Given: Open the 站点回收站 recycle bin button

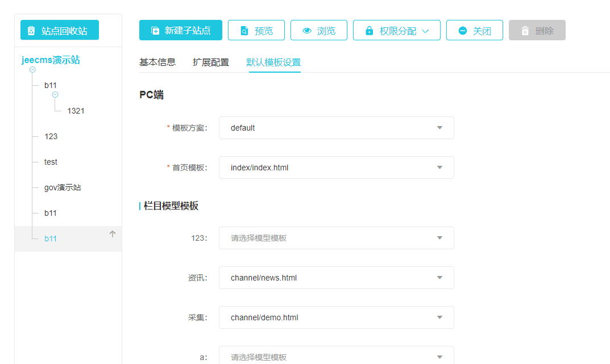Looking at the screenshot, I should click(x=60, y=30).
